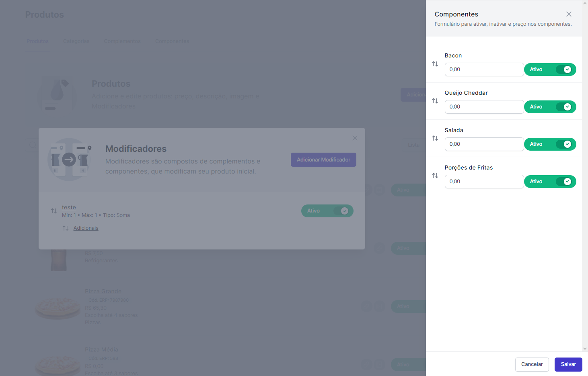This screenshot has height=376, width=588.
Task: Click the Adicionar Modificador button
Action: (x=323, y=159)
